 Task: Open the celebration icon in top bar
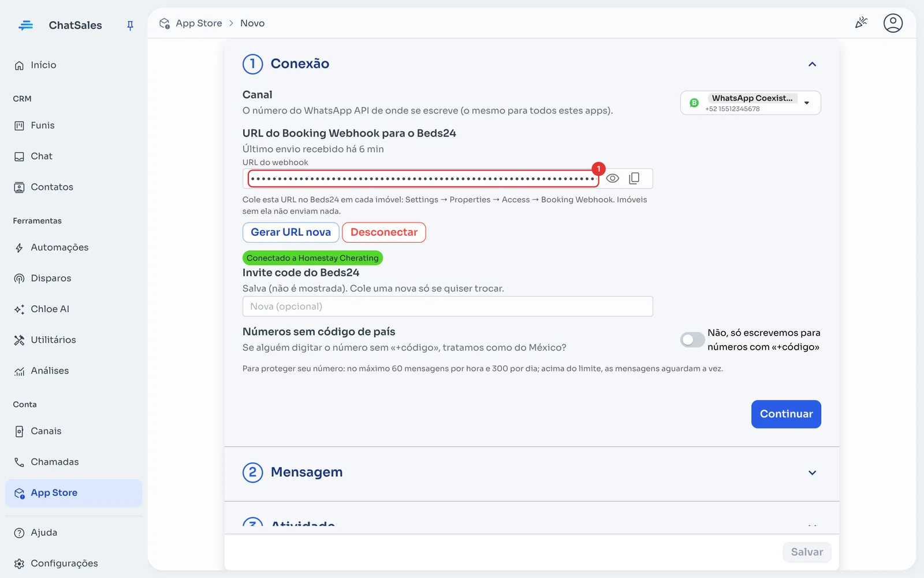pyautogui.click(x=861, y=23)
